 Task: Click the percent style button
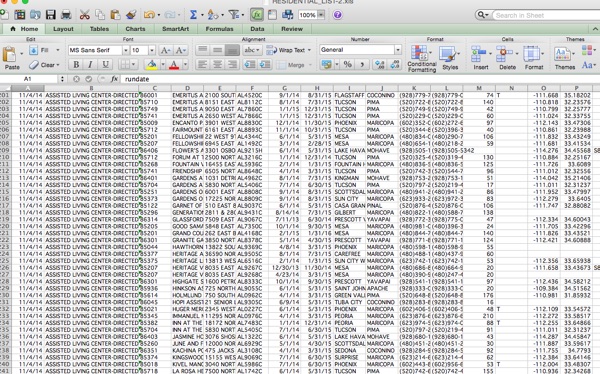coord(347,64)
